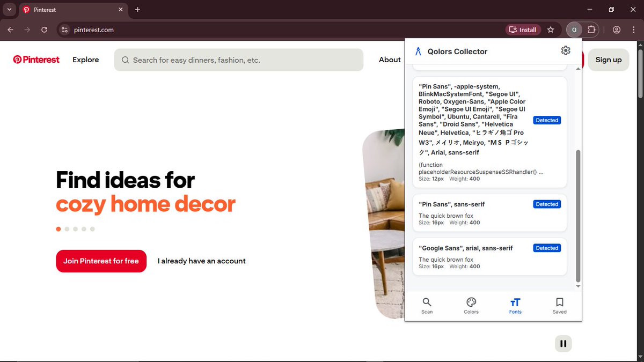Click the search magnifier icon
Image resolution: width=644 pixels, height=362 pixels.
[x=125, y=60]
